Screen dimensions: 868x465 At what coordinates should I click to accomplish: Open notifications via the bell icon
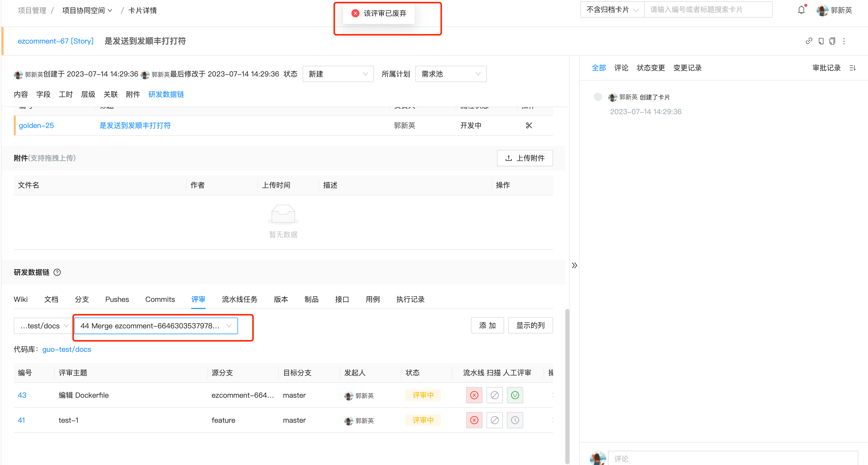tap(801, 10)
